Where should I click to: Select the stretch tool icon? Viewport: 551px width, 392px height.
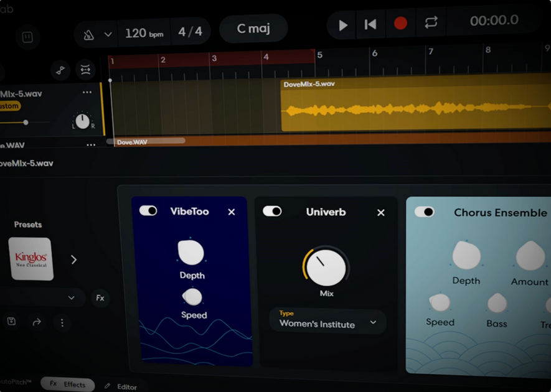pyautogui.click(x=86, y=70)
